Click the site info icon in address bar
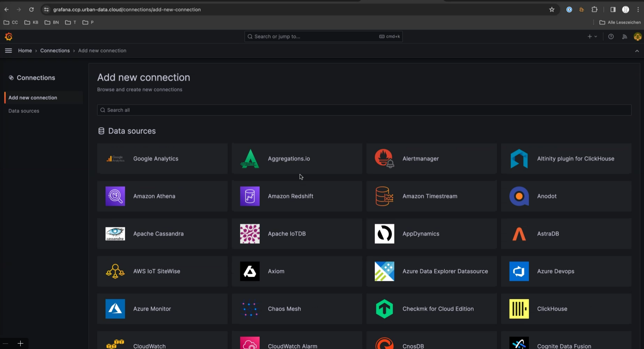Viewport: 644px width, 349px height. coord(46,10)
